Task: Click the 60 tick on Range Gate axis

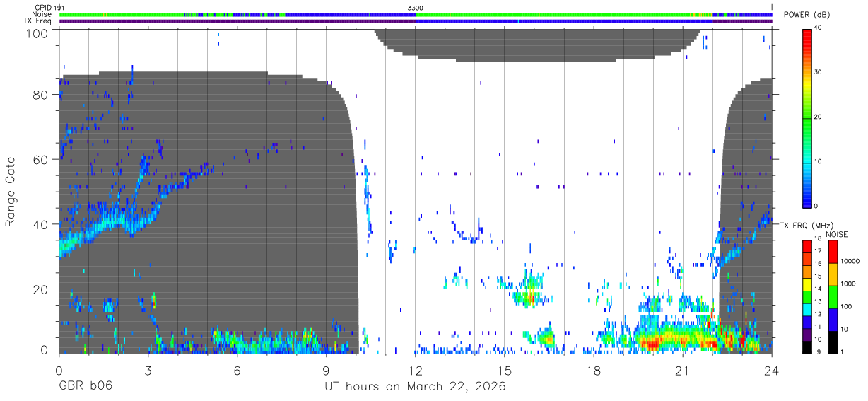Action: coord(41,160)
